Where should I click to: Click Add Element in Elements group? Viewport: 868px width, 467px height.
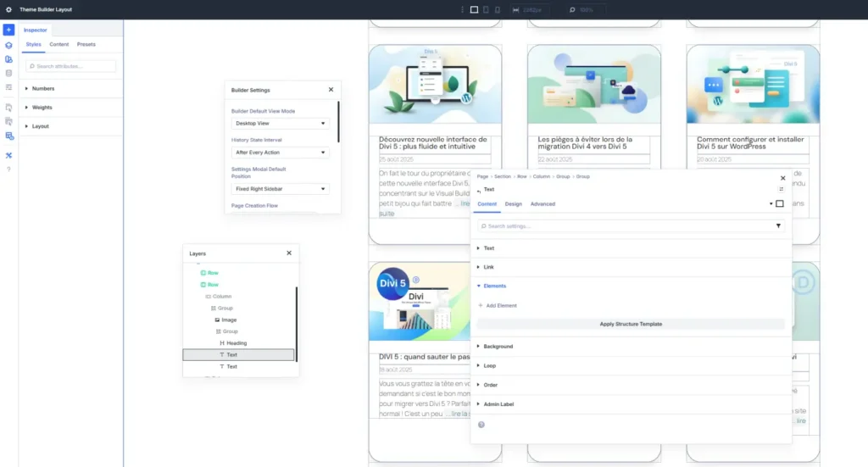pos(498,305)
